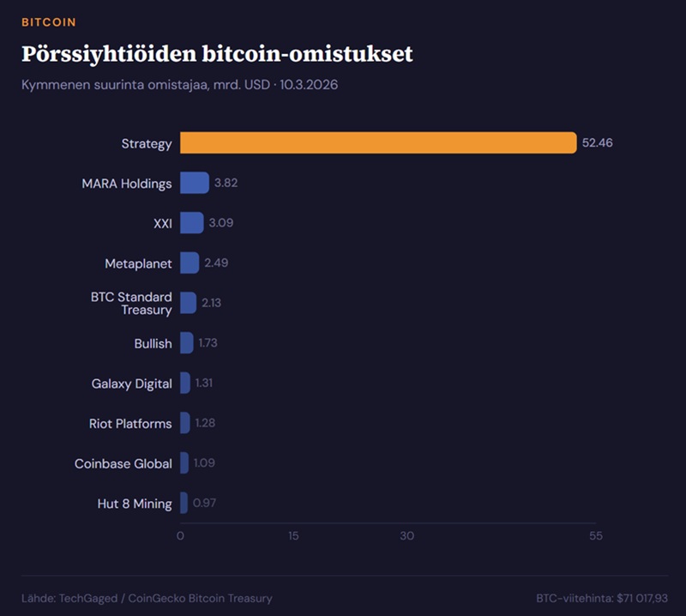Viewport: 686px width, 616px height.
Task: Click the 0.97 value label
Action: tap(204, 504)
